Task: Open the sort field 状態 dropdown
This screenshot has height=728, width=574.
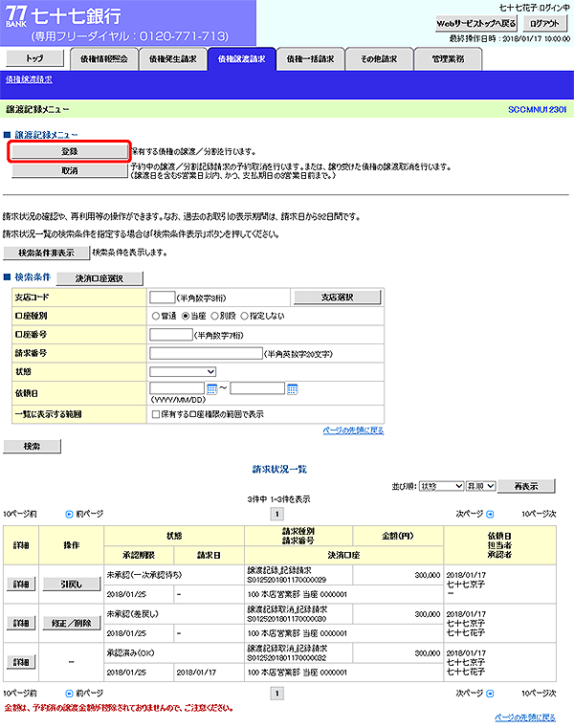Action: click(x=441, y=486)
